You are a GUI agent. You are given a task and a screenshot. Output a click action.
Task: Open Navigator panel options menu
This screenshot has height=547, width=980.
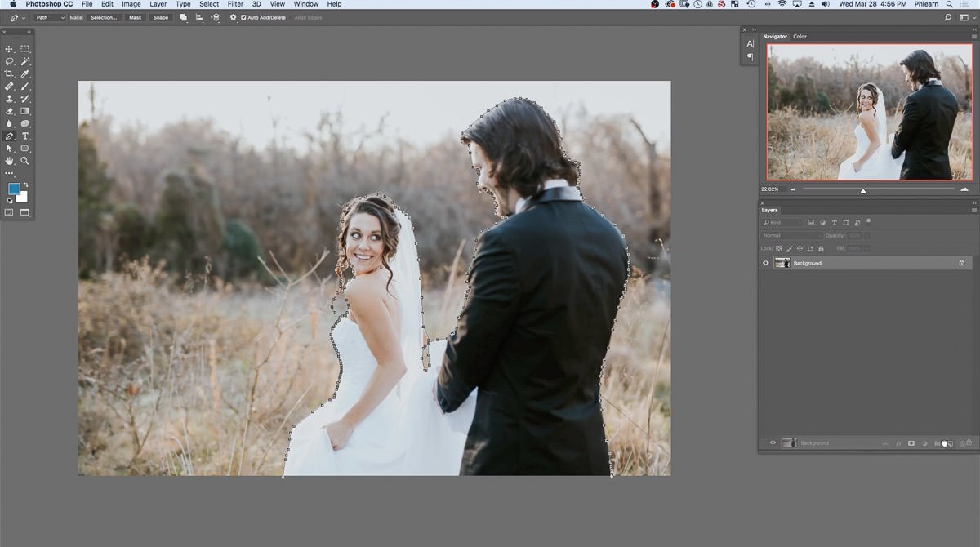[x=973, y=37]
